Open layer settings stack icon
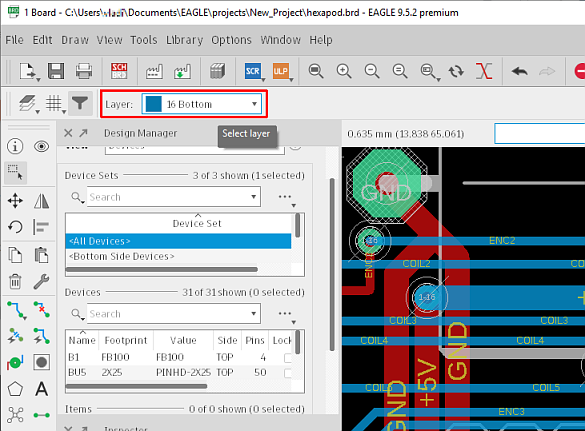 point(28,103)
